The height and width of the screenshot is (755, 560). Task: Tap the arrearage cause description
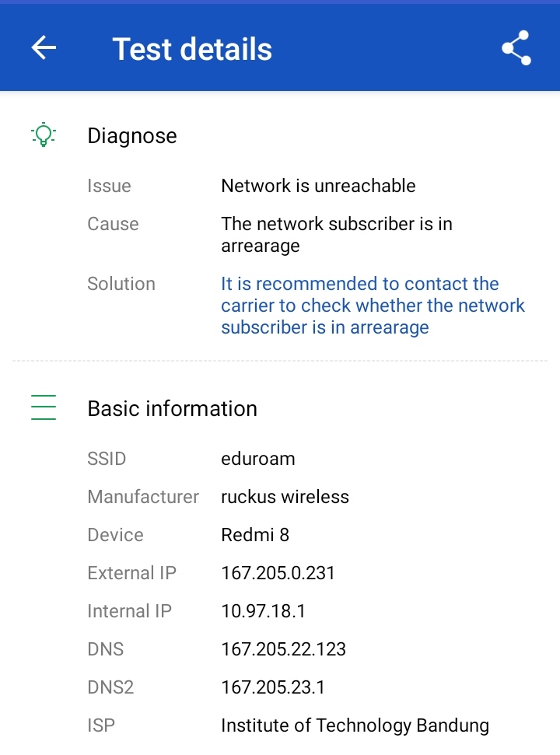(336, 235)
